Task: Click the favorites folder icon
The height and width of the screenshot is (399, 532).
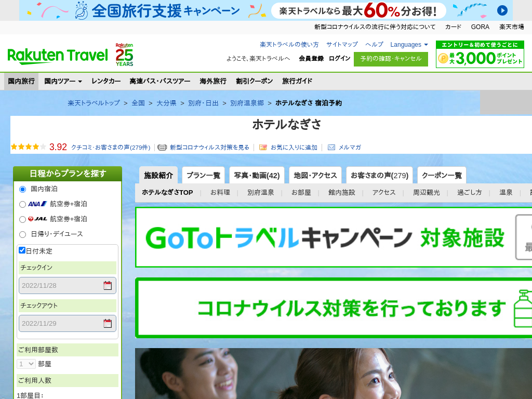Action: pos(263,147)
